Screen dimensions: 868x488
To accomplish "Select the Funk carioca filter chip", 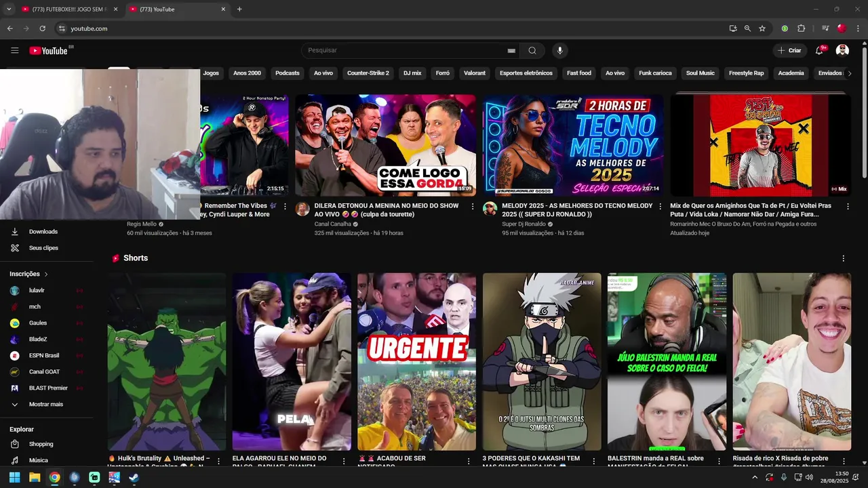I will (x=655, y=73).
